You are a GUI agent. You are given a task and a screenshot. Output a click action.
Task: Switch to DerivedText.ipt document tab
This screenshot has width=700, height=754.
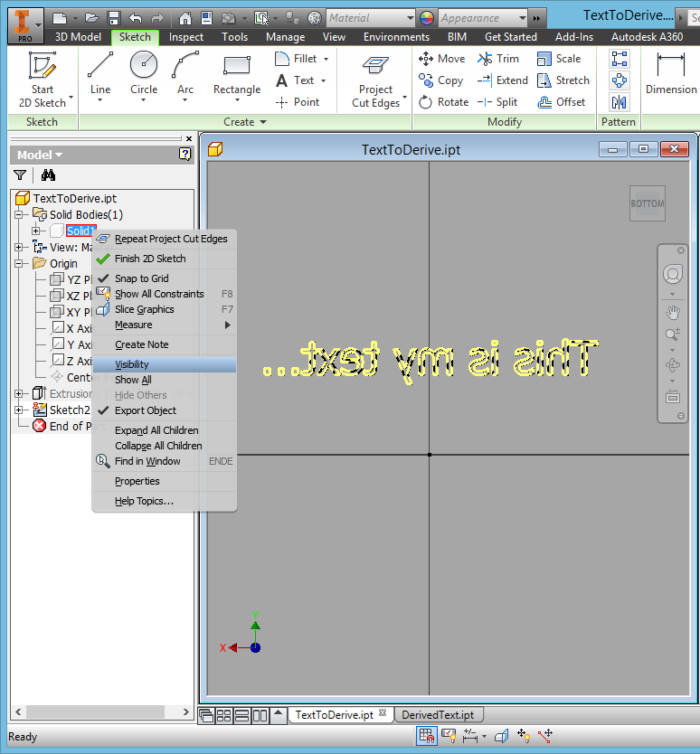(x=438, y=715)
